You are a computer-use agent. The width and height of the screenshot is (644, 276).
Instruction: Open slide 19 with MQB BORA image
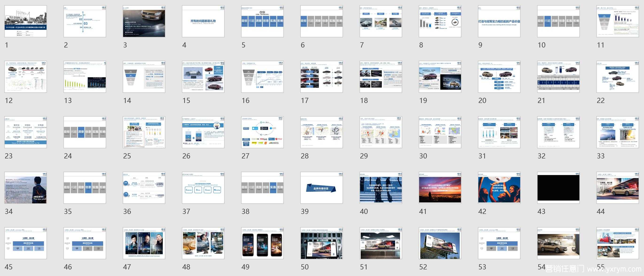pos(440,77)
